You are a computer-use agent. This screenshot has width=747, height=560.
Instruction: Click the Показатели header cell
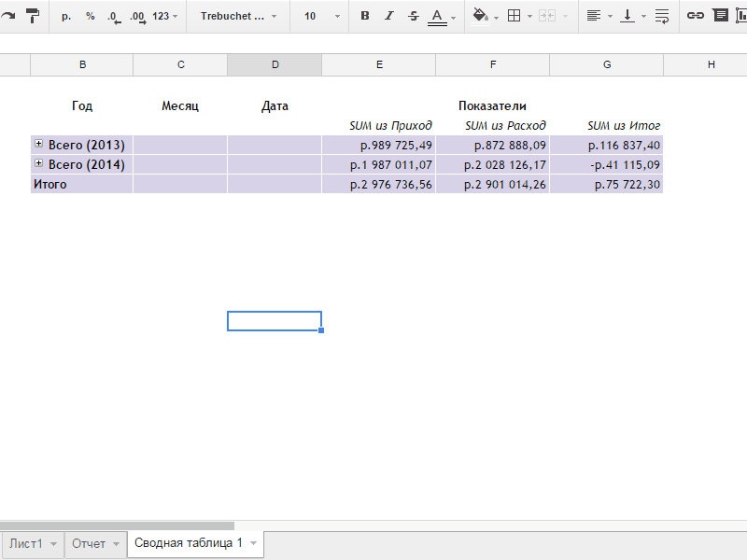[x=492, y=105]
